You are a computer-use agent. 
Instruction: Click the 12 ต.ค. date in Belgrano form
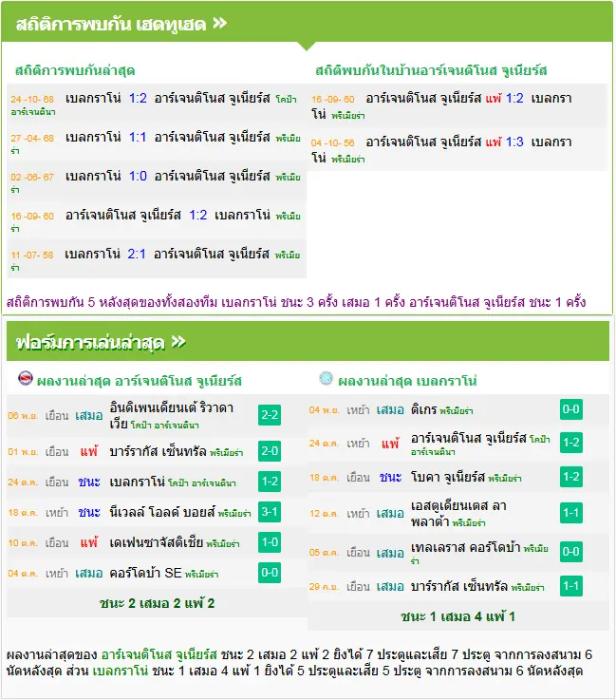pyautogui.click(x=325, y=514)
